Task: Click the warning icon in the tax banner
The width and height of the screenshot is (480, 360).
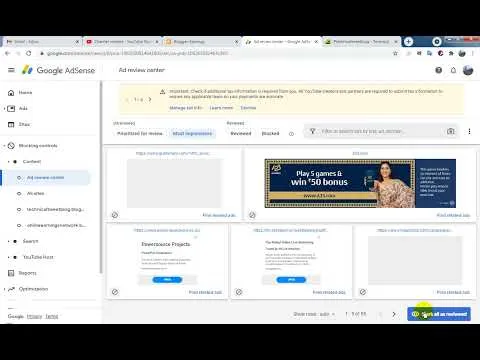Action: coord(162,92)
